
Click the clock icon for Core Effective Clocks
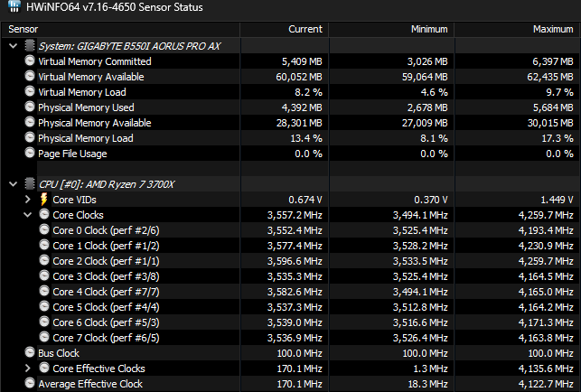[44, 368]
